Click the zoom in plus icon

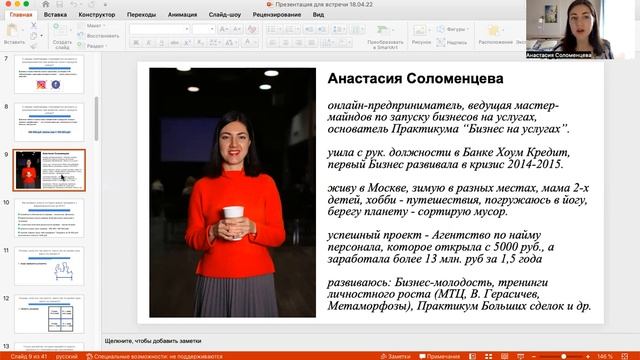(x=588, y=356)
